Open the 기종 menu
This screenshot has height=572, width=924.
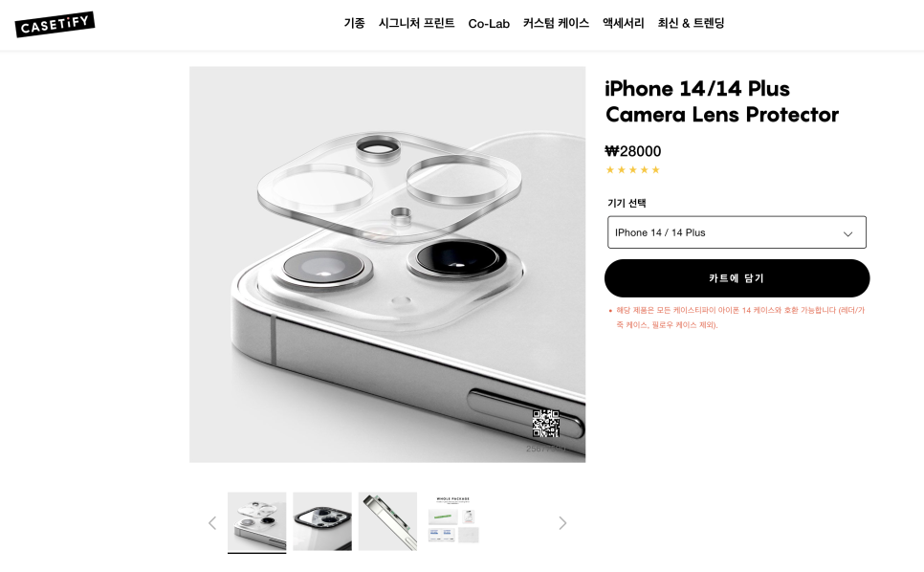point(354,24)
